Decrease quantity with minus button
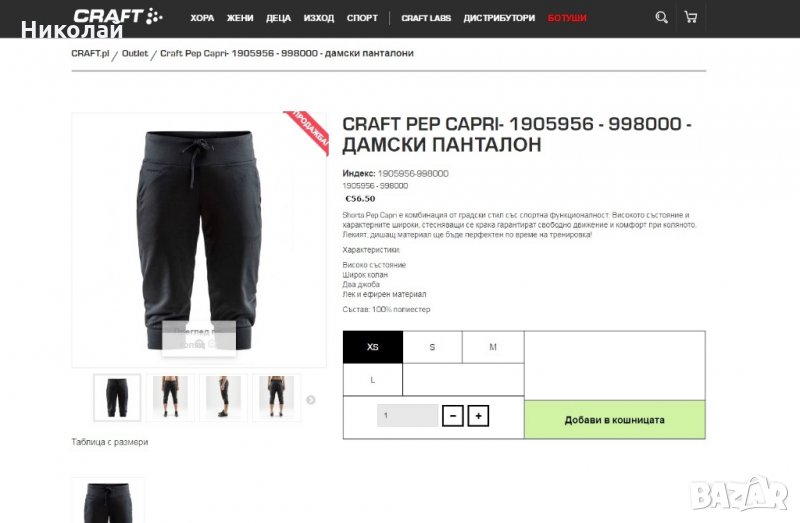Screen dimensions: 800x523 coord(453,416)
